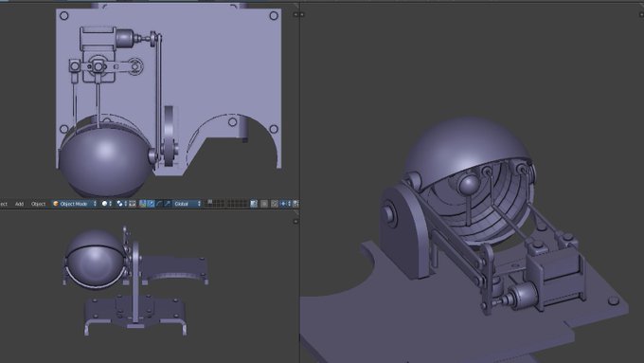
Task: Open the viewport shading sphere selector
Action: 107,204
